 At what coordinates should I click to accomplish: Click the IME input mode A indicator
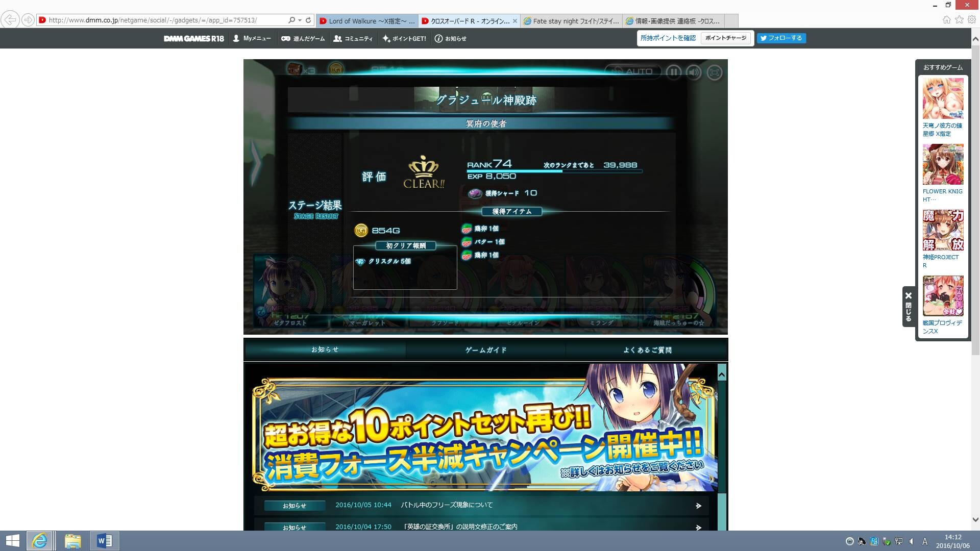point(925,541)
